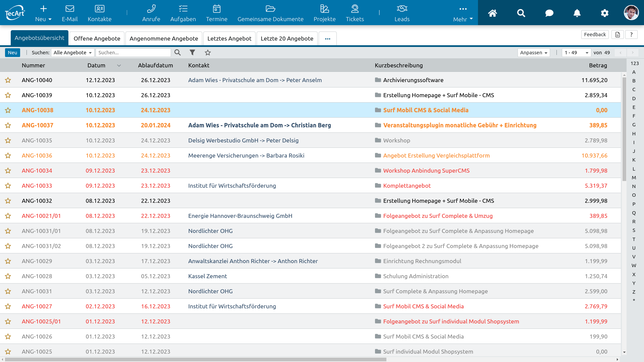This screenshot has width=644, height=362.
Task: Click the Feedback button
Action: coord(595,35)
